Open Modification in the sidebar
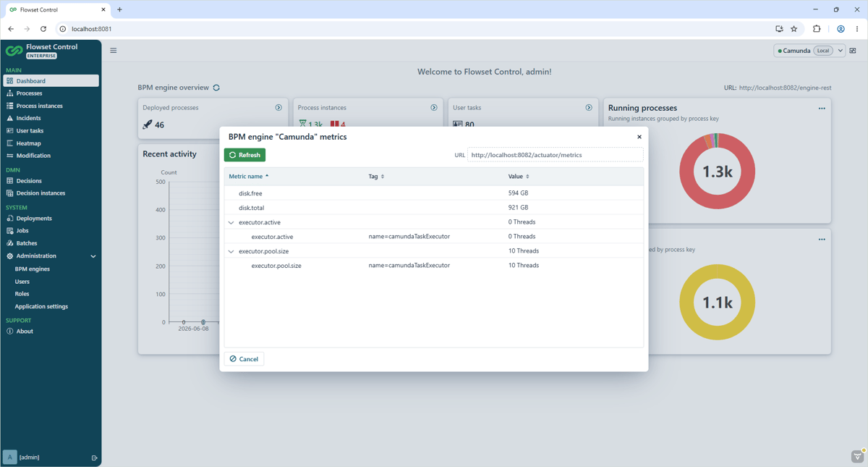The width and height of the screenshot is (868, 467). [51, 156]
